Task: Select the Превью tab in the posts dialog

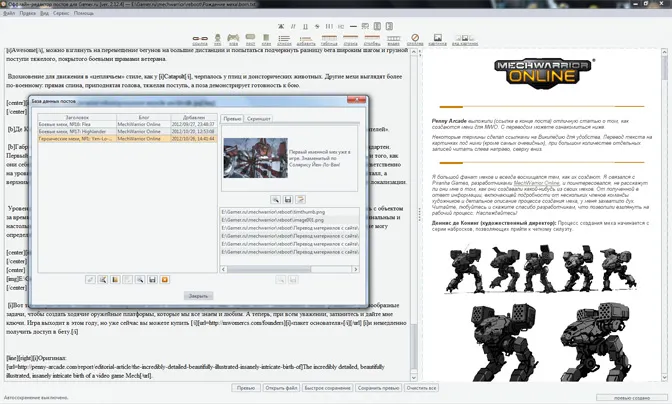Action: tap(231, 117)
